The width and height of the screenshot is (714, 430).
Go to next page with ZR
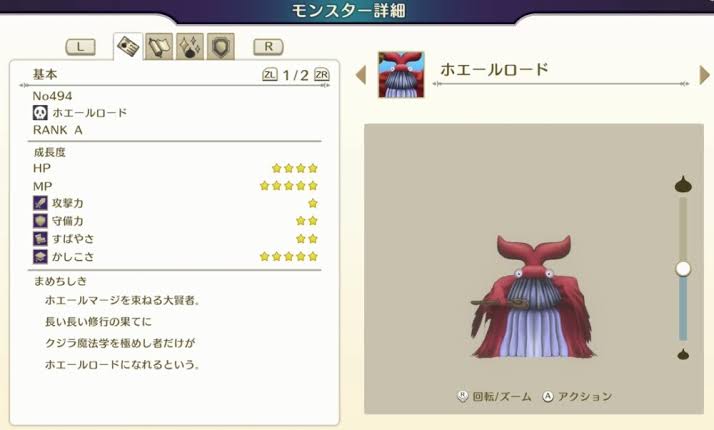pos(321,74)
